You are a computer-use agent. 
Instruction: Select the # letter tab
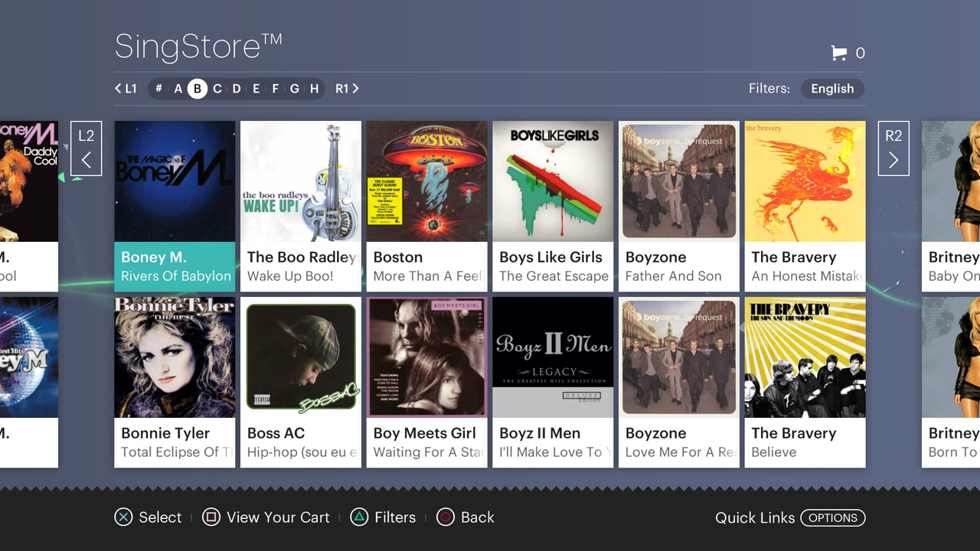tap(158, 89)
